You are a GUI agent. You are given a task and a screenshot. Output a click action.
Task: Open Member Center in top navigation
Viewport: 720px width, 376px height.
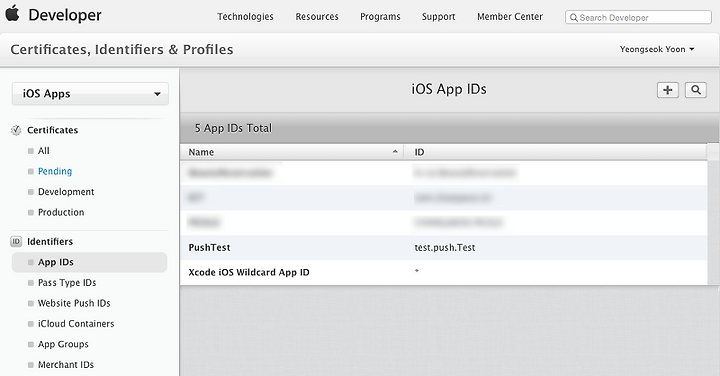pyautogui.click(x=510, y=17)
